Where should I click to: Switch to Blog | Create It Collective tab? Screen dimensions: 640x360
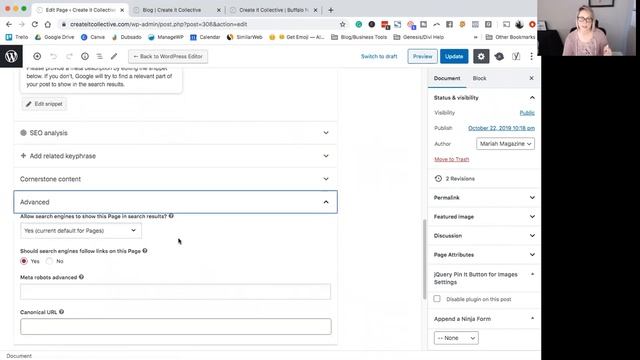coord(177,10)
